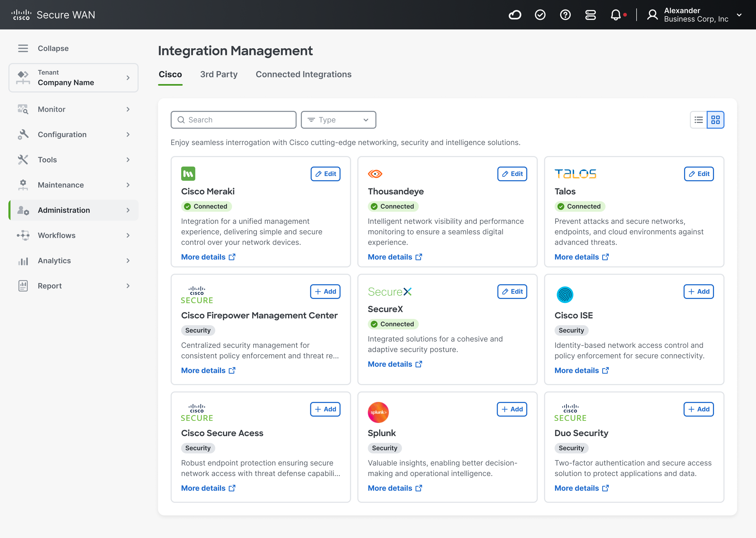Switch to list view
The height and width of the screenshot is (538, 756).
(699, 120)
